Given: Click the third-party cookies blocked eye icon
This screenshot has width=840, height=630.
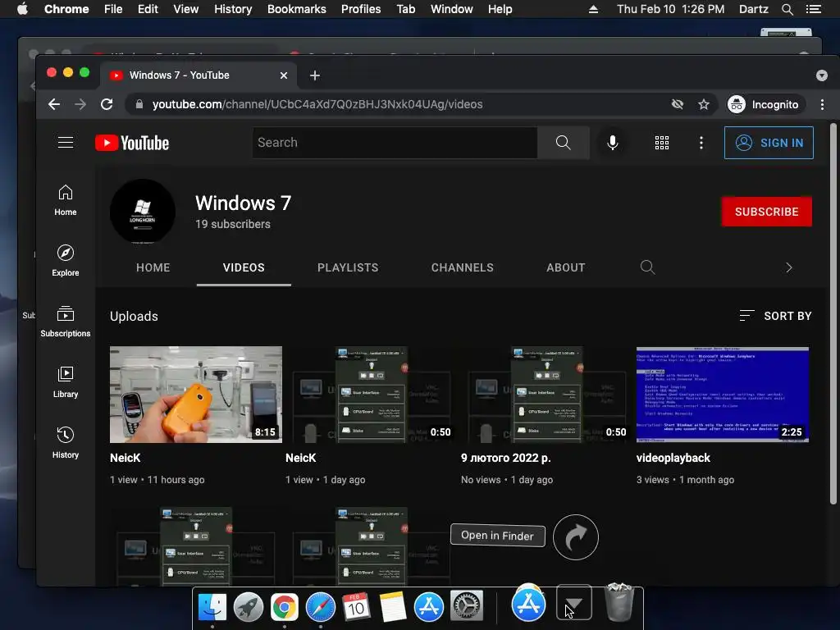Looking at the screenshot, I should coord(677,104).
